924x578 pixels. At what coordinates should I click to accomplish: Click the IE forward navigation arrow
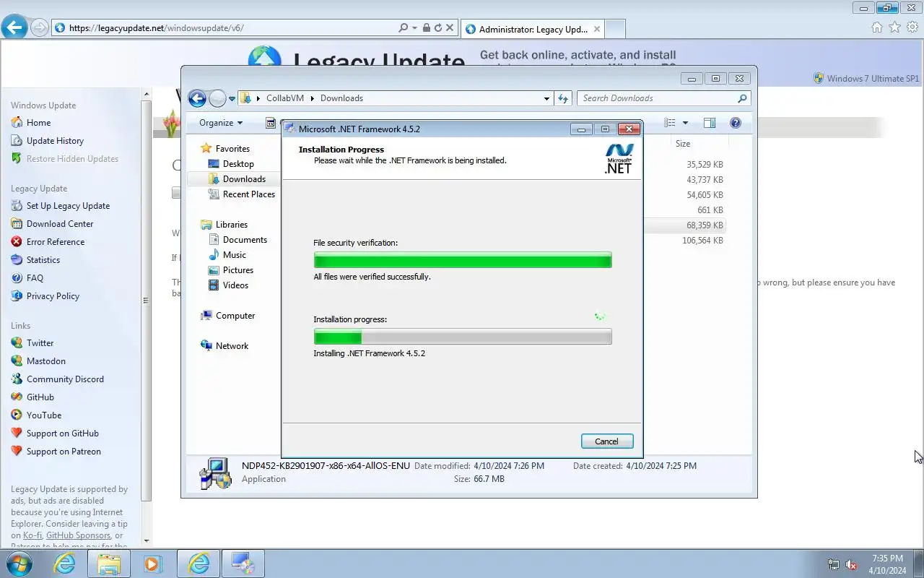pos(39,28)
